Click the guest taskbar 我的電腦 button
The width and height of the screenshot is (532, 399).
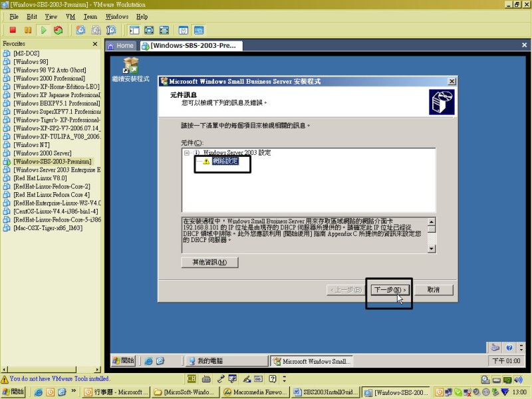tap(226, 360)
